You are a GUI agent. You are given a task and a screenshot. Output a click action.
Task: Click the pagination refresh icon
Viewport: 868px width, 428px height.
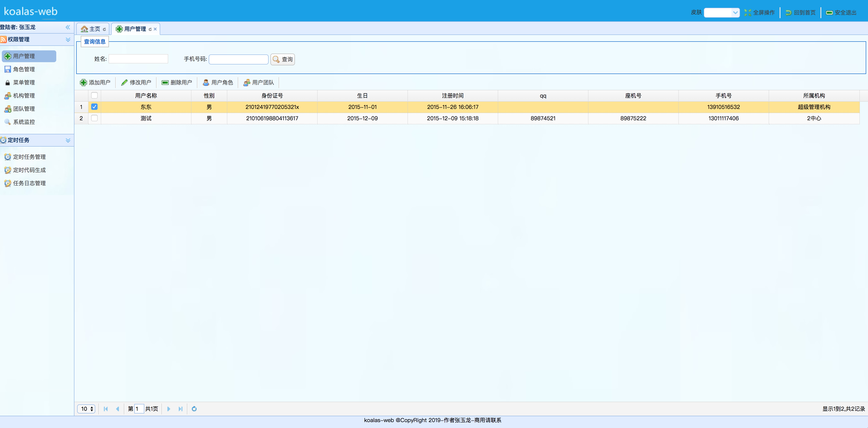click(x=194, y=409)
